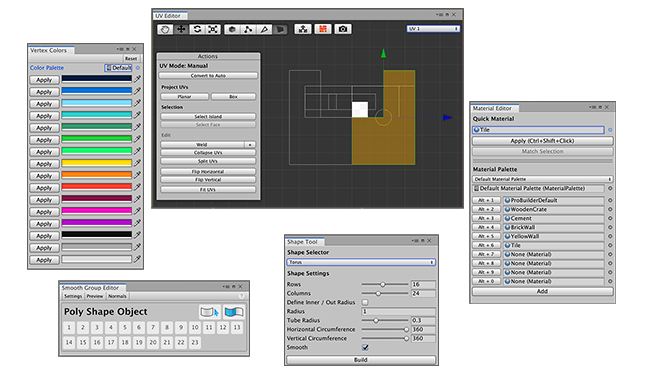
Task: Click smoothing group number 7
Action: coord(153,328)
